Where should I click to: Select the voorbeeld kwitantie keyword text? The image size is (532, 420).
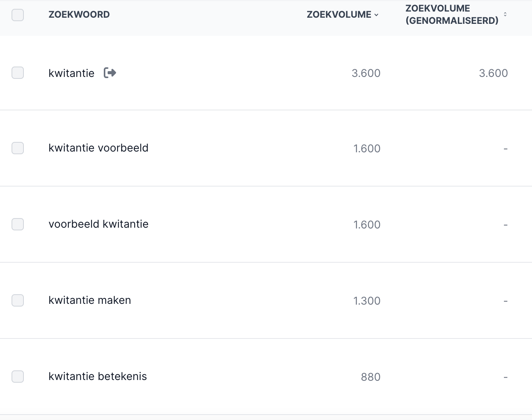point(98,224)
